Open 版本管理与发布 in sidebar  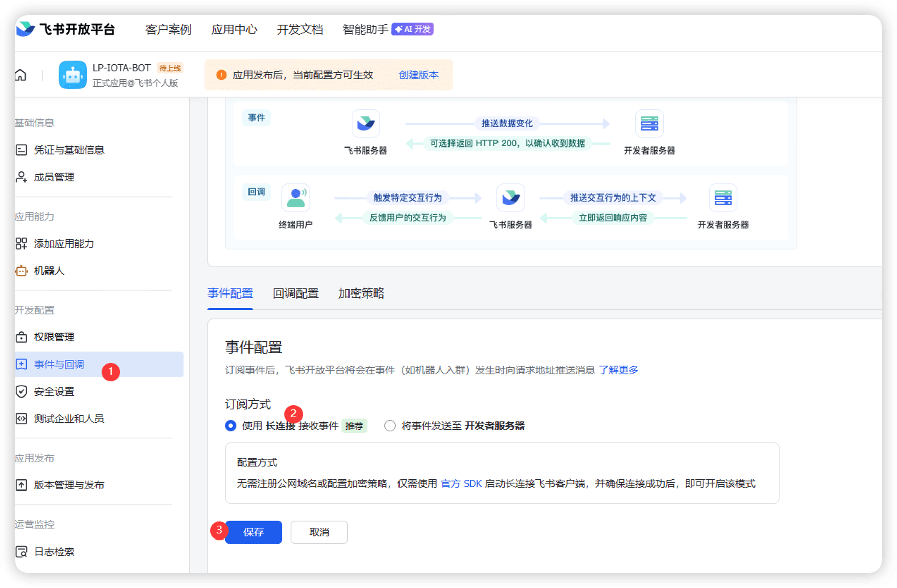69,485
